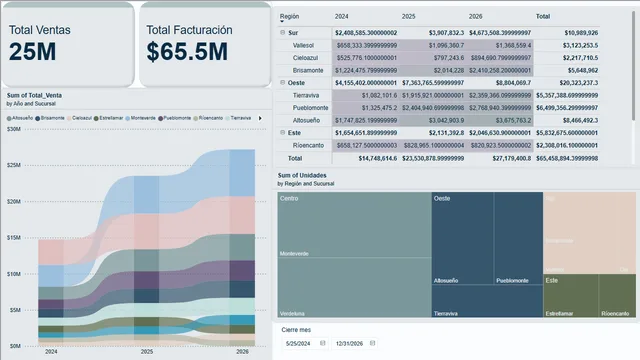Click the Total column header
Image resolution: width=640 pixels, height=360 pixels.
click(542, 16)
